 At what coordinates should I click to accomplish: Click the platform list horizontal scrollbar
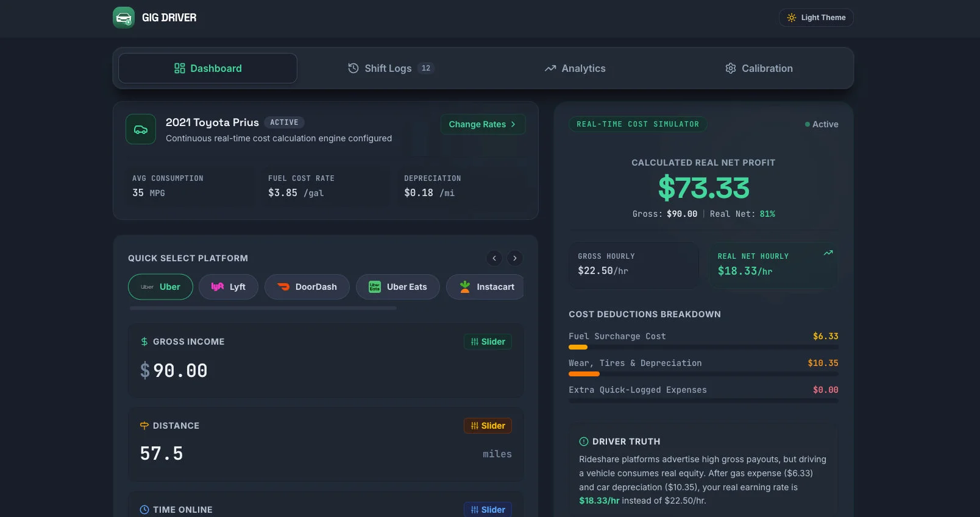pyautogui.click(x=263, y=308)
